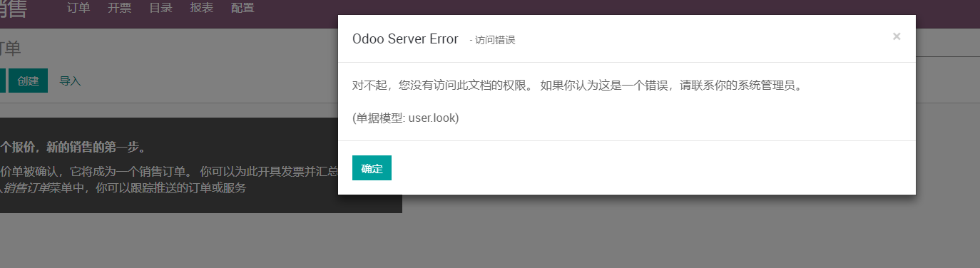Open the 目录 menu
Image resolution: width=980 pixels, height=268 pixels.
tap(161, 9)
